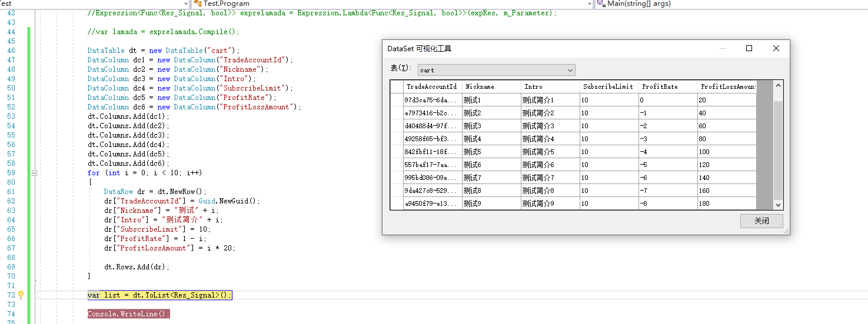This screenshot has width=868, height=324.
Task: Open the cart table selector combo box
Action: pos(496,70)
